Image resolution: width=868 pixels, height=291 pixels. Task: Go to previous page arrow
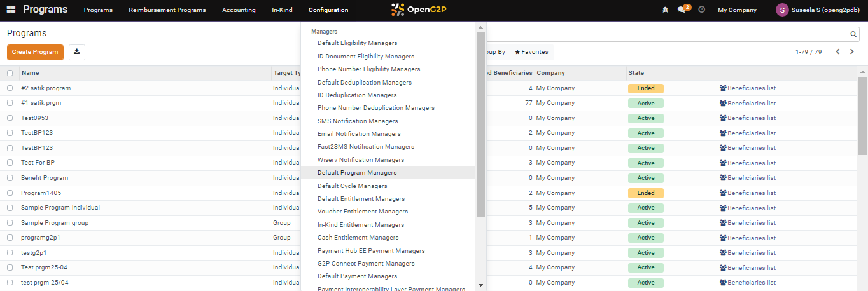837,52
